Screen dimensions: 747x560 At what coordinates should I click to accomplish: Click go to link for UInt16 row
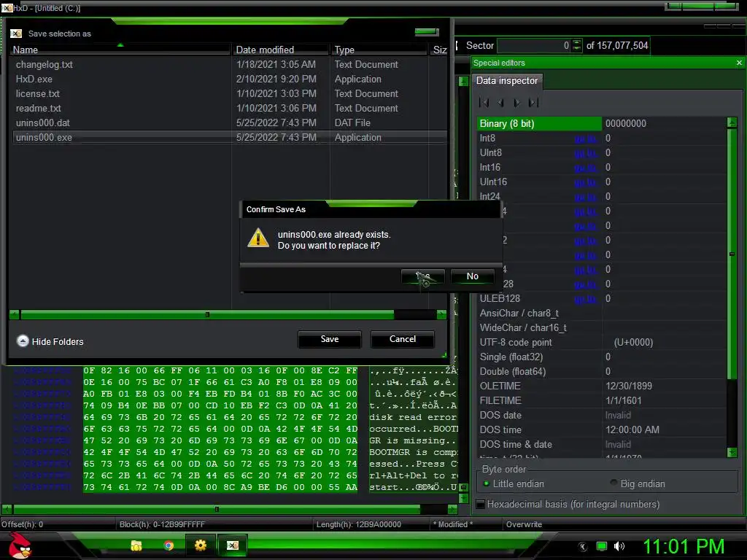click(x=585, y=182)
